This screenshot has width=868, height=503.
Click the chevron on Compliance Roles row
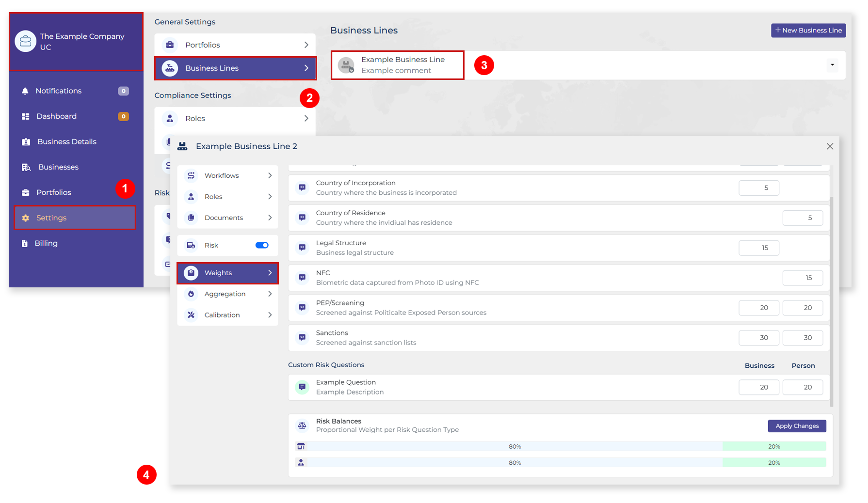point(306,118)
